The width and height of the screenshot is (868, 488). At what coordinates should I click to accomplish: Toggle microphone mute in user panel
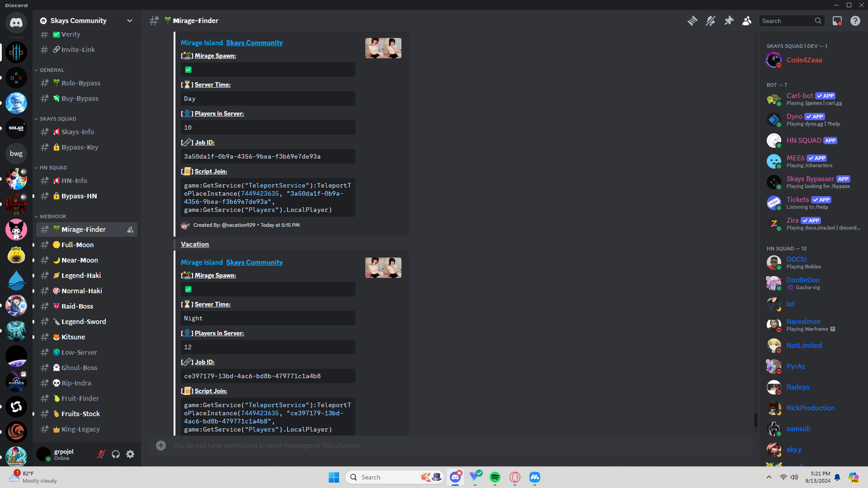click(101, 454)
